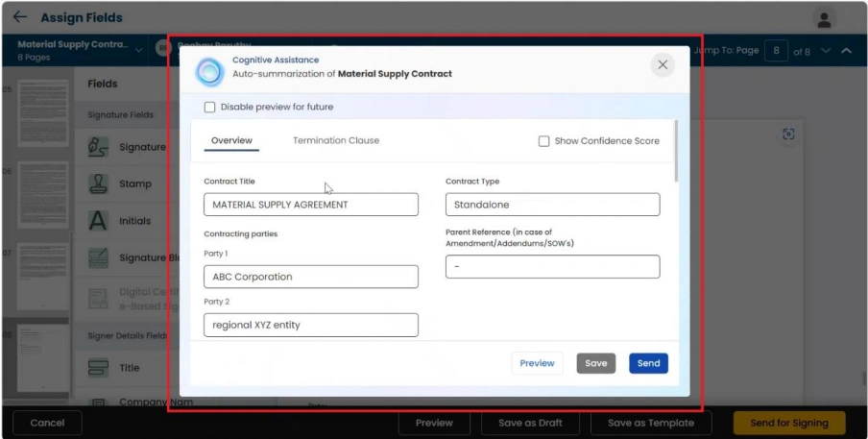Click the Cognitive Assistance glowing orb icon

(x=210, y=72)
